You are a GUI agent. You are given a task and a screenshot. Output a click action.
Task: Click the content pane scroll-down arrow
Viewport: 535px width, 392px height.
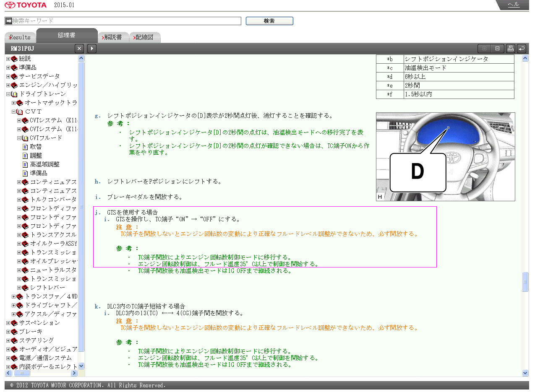[525, 373]
